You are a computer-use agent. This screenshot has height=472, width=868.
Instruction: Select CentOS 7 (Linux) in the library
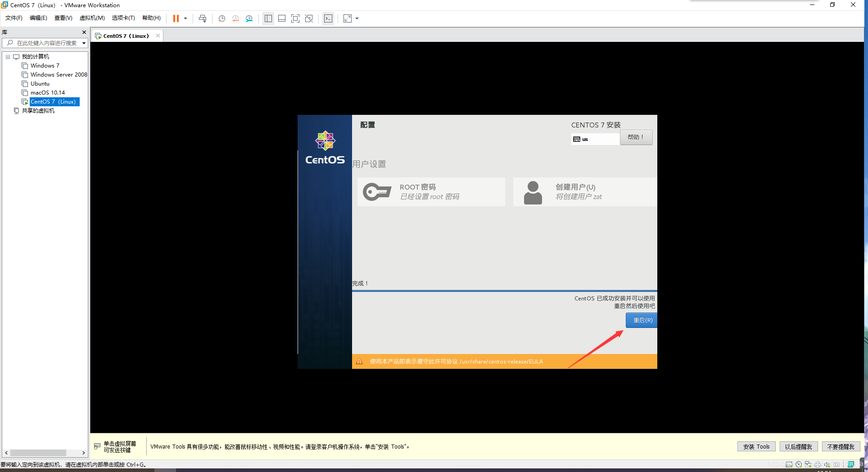pyautogui.click(x=54, y=102)
